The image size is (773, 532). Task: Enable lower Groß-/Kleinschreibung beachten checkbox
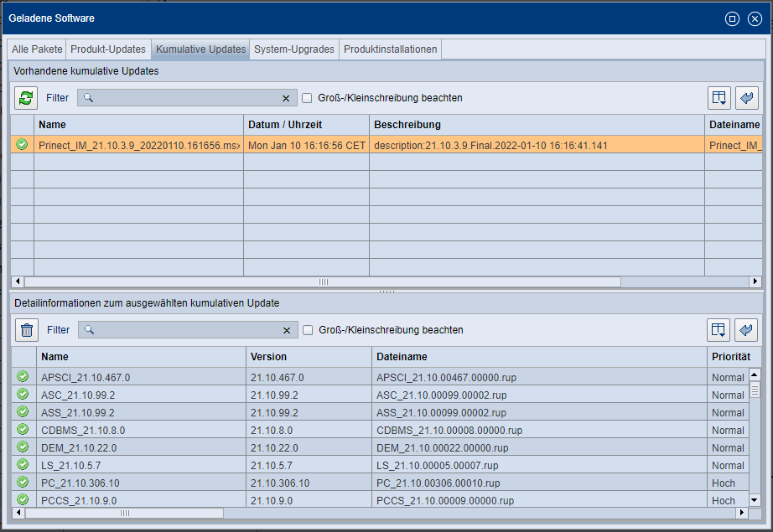[x=309, y=330]
